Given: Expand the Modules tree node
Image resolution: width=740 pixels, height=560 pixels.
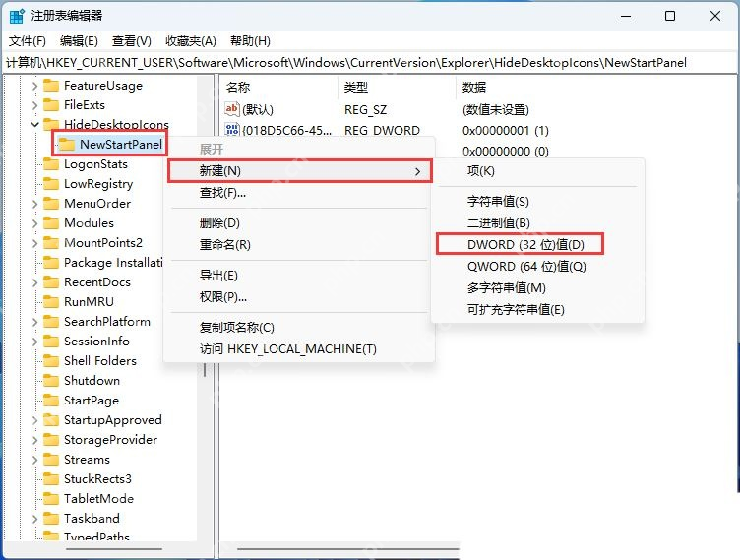Looking at the screenshot, I should point(34,222).
